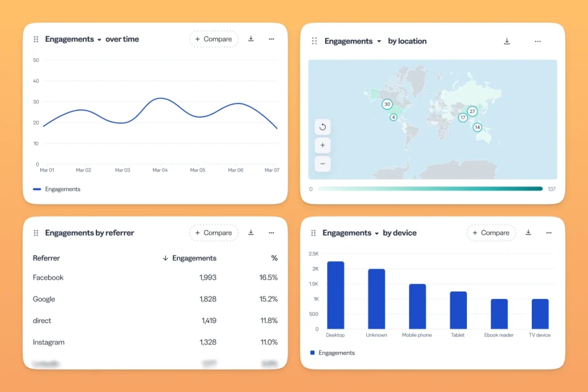The height and width of the screenshot is (392, 588).
Task: Select the map cluster marker labeled 4
Action: coord(393,117)
